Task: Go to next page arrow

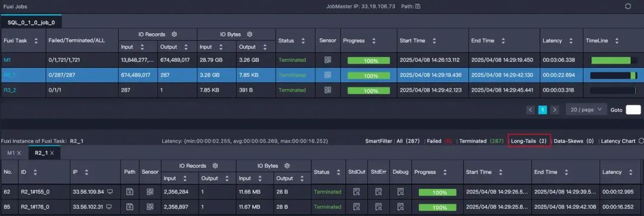Action: (x=555, y=109)
